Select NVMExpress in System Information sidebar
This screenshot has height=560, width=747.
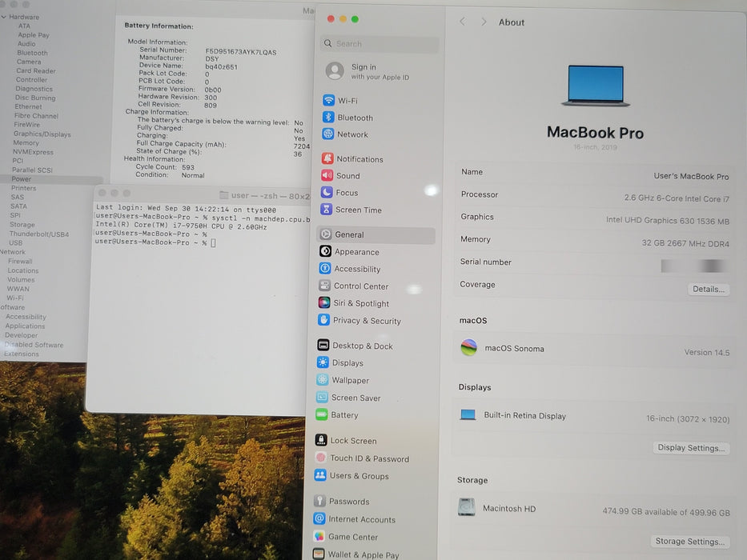pyautogui.click(x=33, y=152)
